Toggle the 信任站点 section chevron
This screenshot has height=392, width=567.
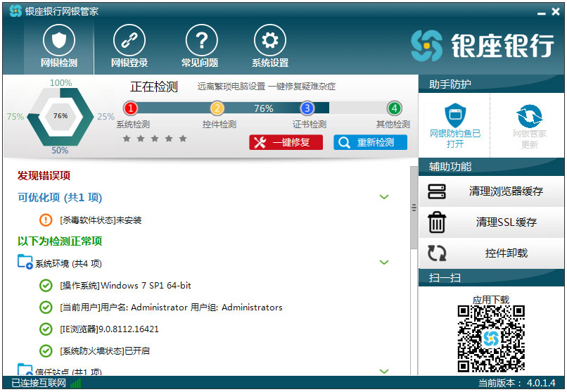[384, 371]
